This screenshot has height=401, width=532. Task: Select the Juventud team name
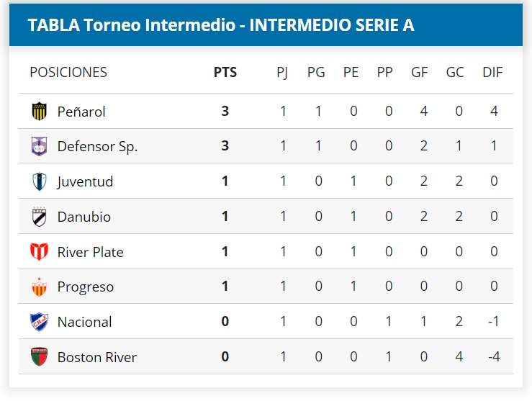(x=85, y=181)
